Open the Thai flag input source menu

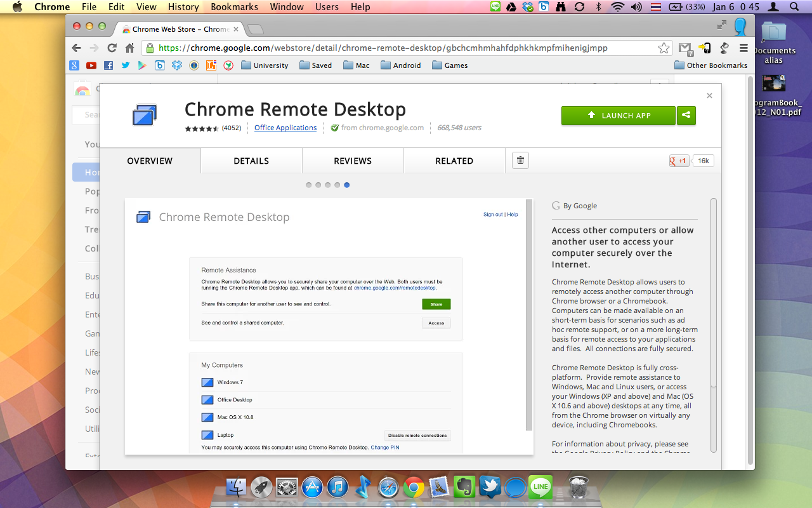(655, 7)
